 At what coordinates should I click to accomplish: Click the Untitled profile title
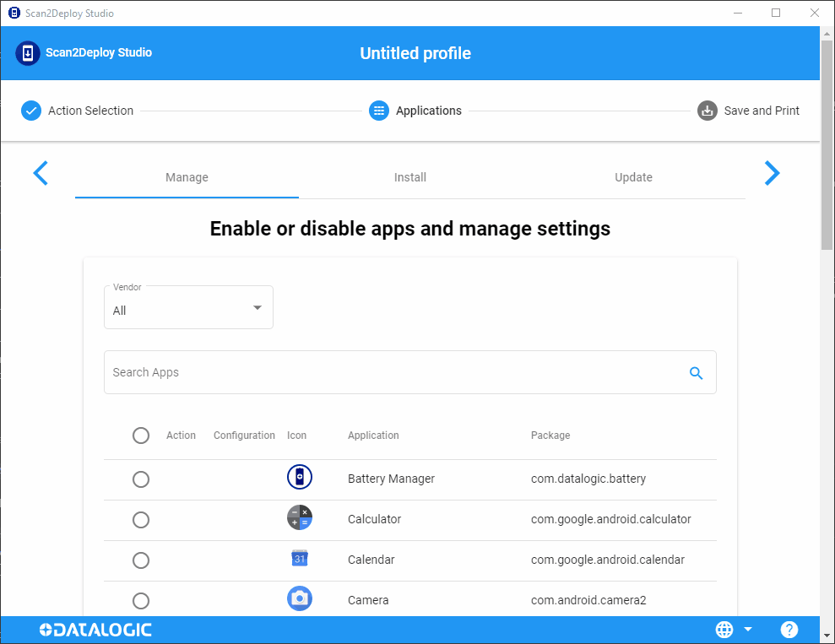click(415, 53)
